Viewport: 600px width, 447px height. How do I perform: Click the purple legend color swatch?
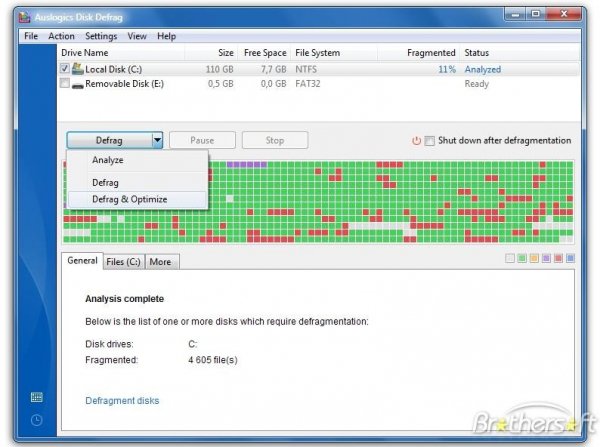pyautogui.click(x=546, y=258)
